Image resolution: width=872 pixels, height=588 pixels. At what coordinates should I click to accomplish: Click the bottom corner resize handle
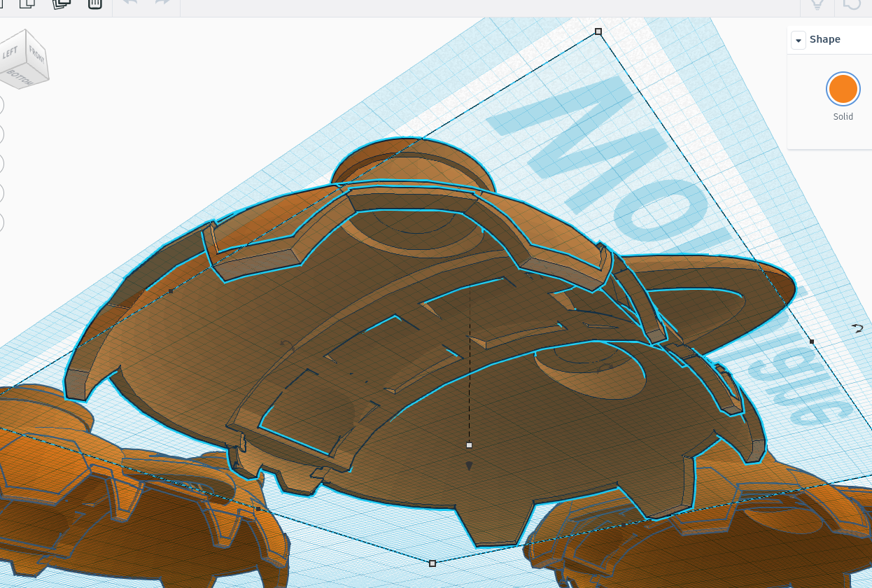point(433,563)
